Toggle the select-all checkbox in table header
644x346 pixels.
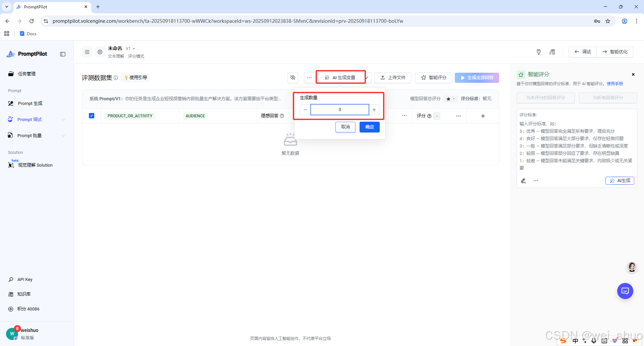click(92, 116)
